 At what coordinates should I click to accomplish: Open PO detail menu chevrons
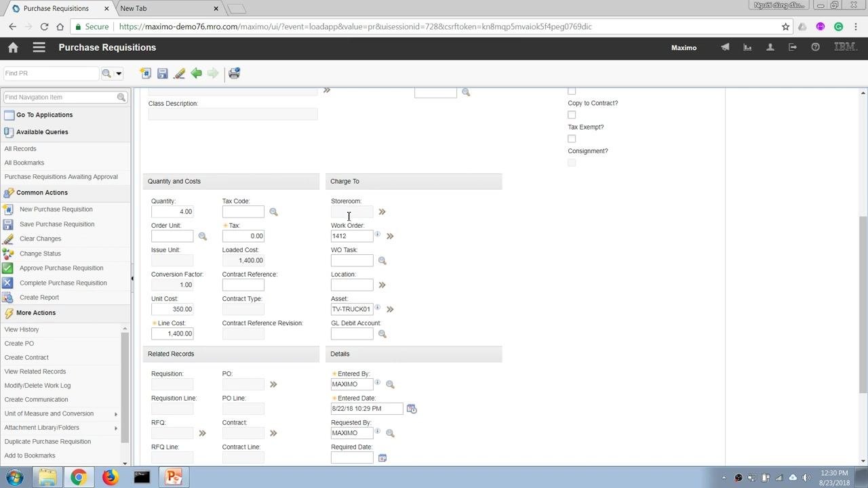click(x=273, y=384)
